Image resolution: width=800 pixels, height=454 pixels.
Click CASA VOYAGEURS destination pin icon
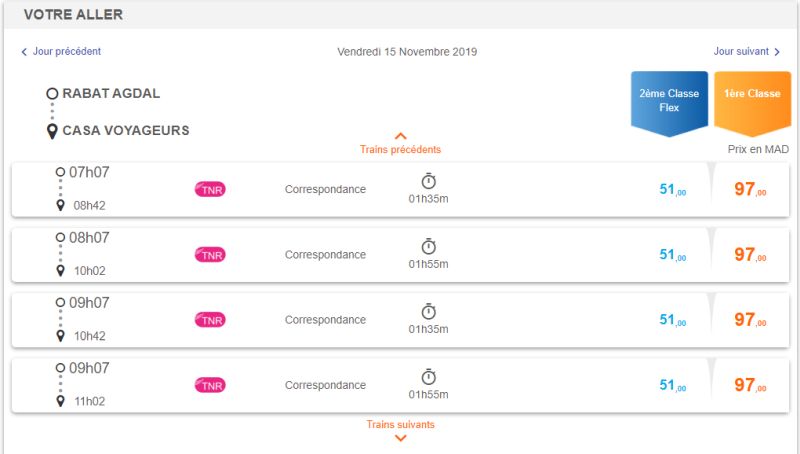(52, 131)
